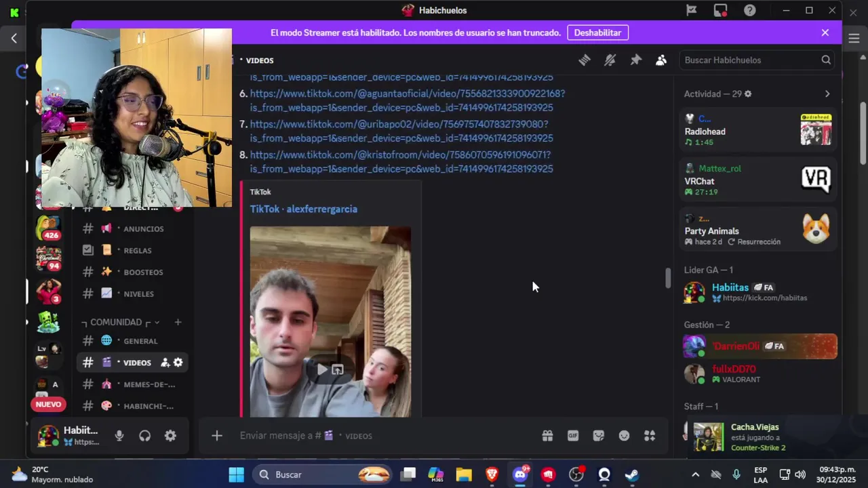868x488 pixels.
Task: Open the user panel avatar Habiit
Action: pos(48,436)
